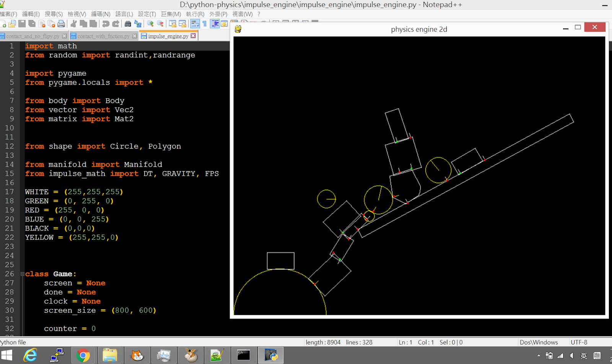
Task: Open Scratch cat app from taskbar
Action: click(137, 356)
